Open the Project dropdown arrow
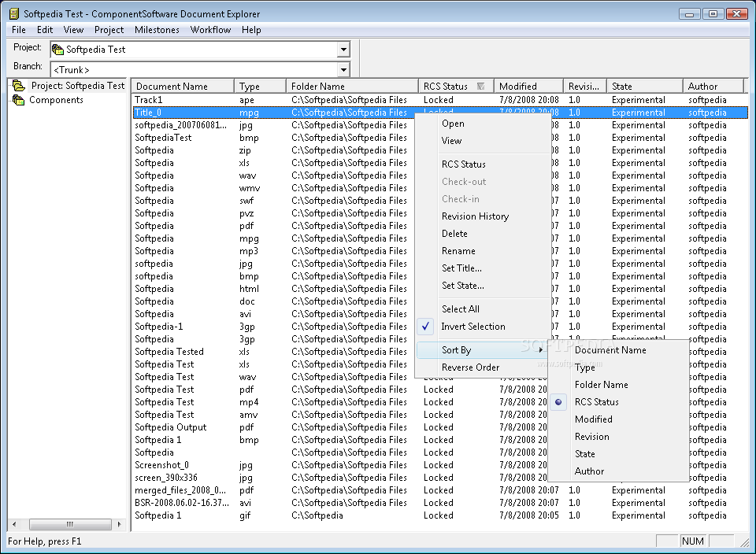Image resolution: width=756 pixels, height=554 pixels. (x=343, y=49)
